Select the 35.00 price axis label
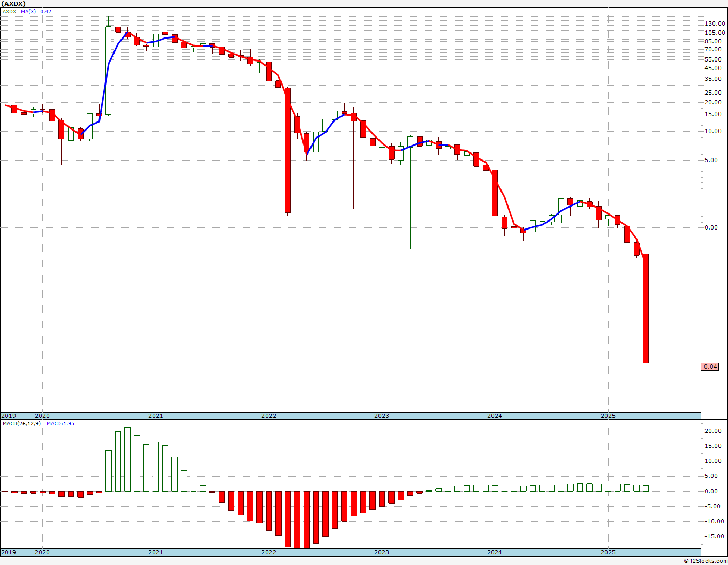728x565 pixels. tap(713, 79)
